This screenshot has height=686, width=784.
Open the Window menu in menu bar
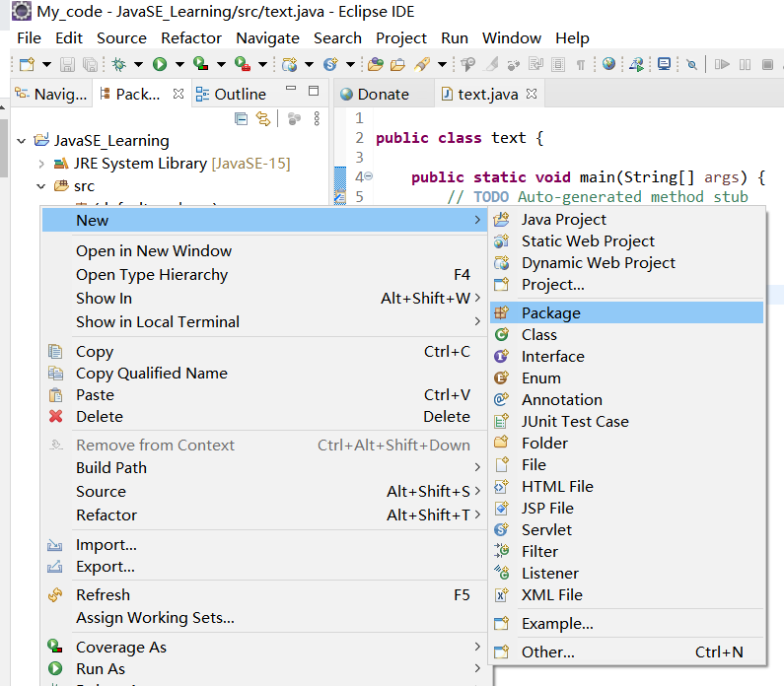coord(511,38)
